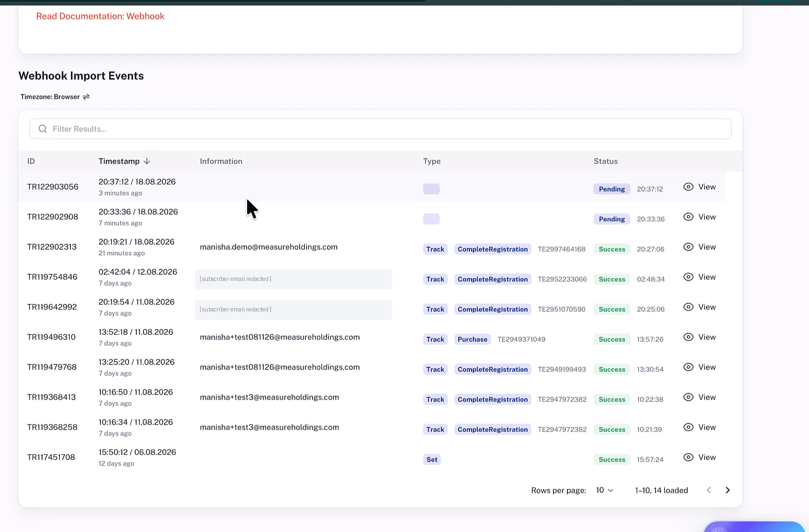The image size is (809, 532).
Task: Switch the Timezone: Browser setting
Action: pos(55,97)
